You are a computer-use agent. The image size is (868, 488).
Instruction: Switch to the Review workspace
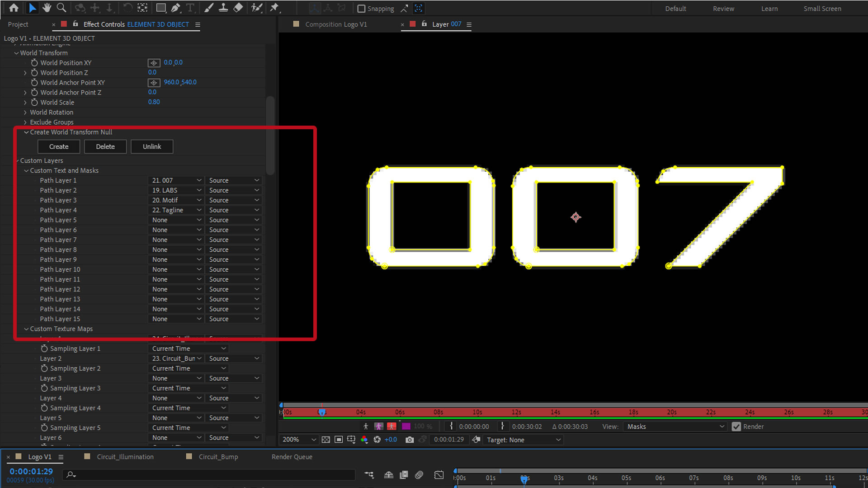coord(723,8)
